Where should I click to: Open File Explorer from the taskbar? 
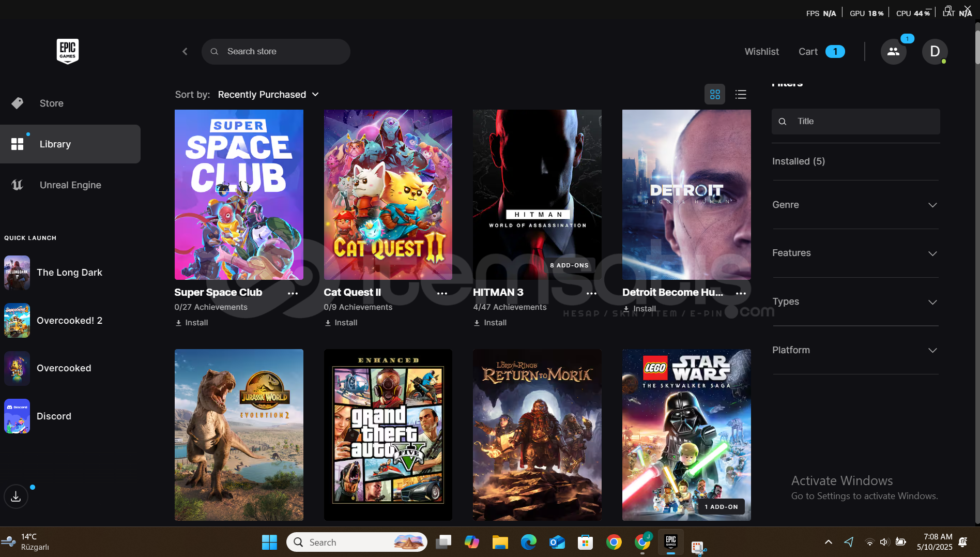(500, 542)
